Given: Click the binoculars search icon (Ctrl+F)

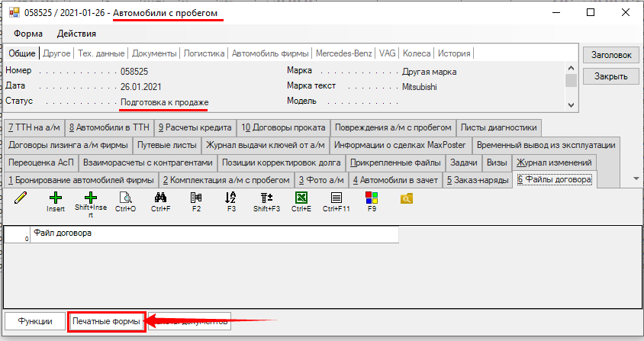Looking at the screenshot, I should tap(160, 198).
